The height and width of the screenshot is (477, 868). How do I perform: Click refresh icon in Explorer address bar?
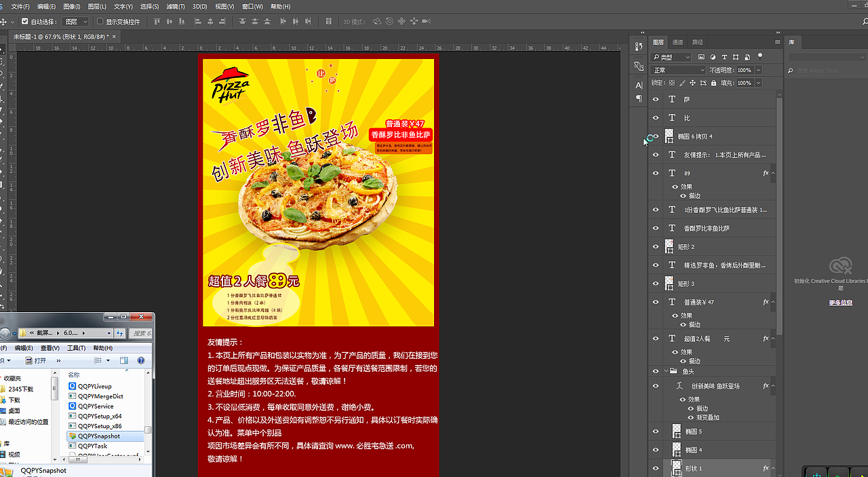(x=121, y=333)
